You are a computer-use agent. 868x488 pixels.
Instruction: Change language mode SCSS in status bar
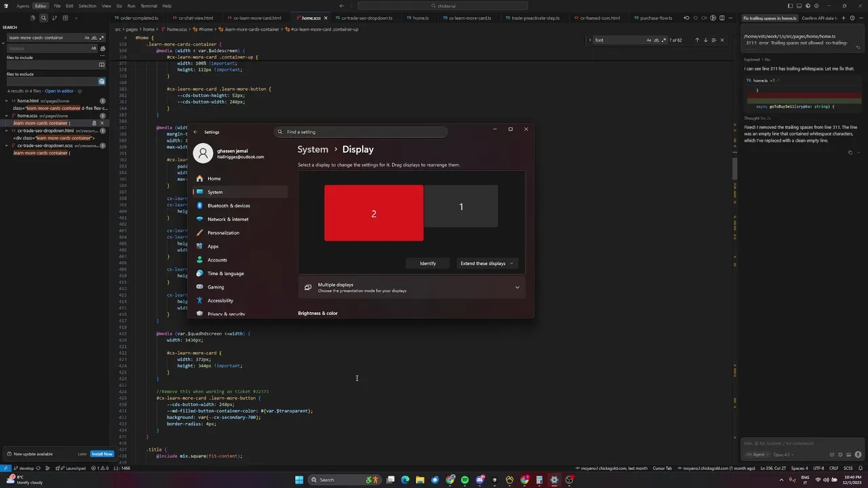click(848, 468)
